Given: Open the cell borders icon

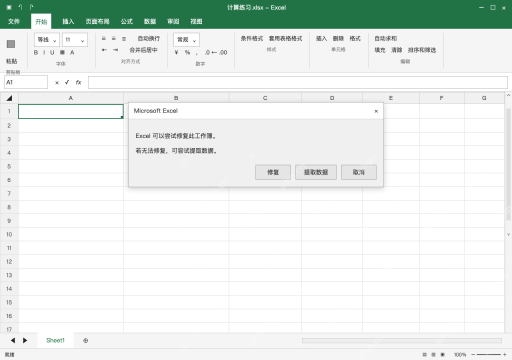Looking at the screenshot, I should click(x=62, y=53).
